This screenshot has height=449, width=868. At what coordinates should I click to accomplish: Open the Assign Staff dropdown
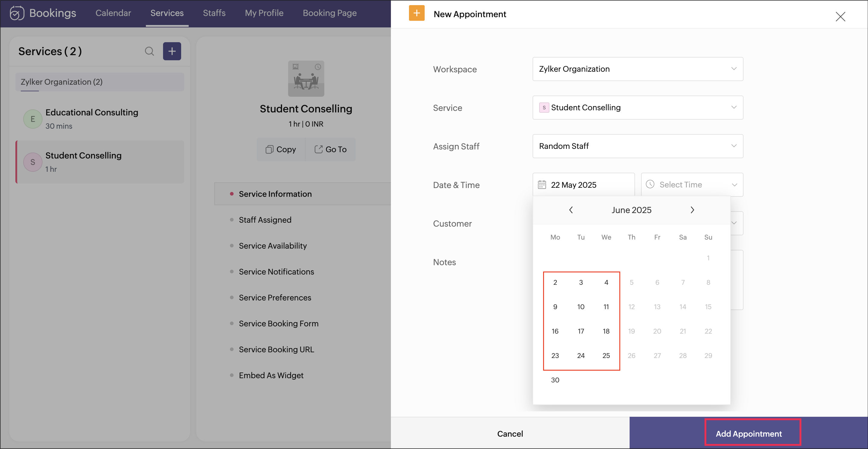(637, 146)
